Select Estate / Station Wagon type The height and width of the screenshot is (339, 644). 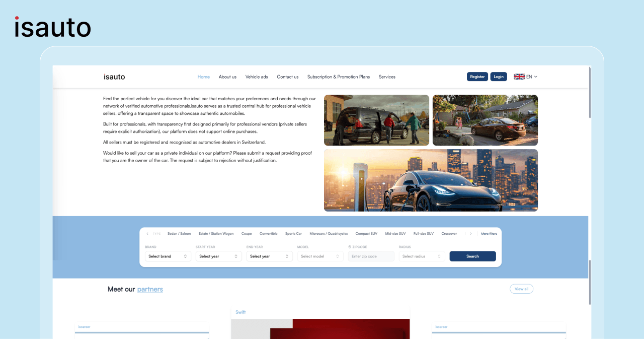(216, 234)
